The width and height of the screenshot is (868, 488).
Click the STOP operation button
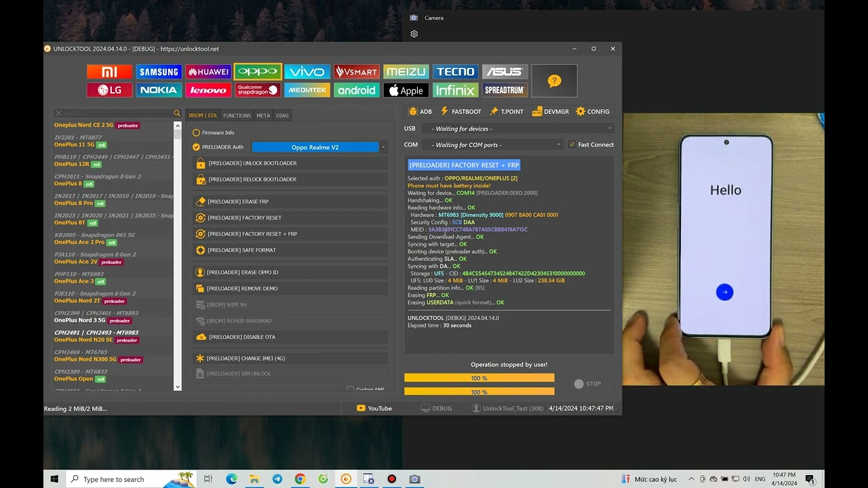[x=587, y=384]
